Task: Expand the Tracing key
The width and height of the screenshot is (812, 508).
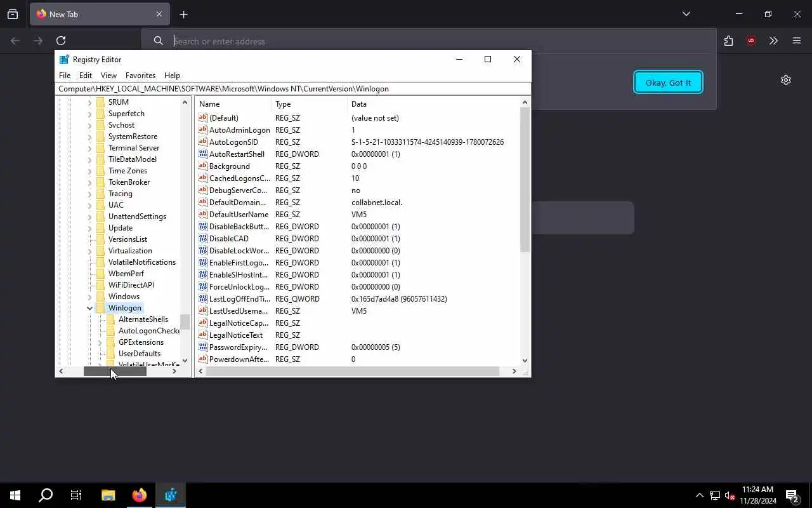Action: pyautogui.click(x=89, y=194)
